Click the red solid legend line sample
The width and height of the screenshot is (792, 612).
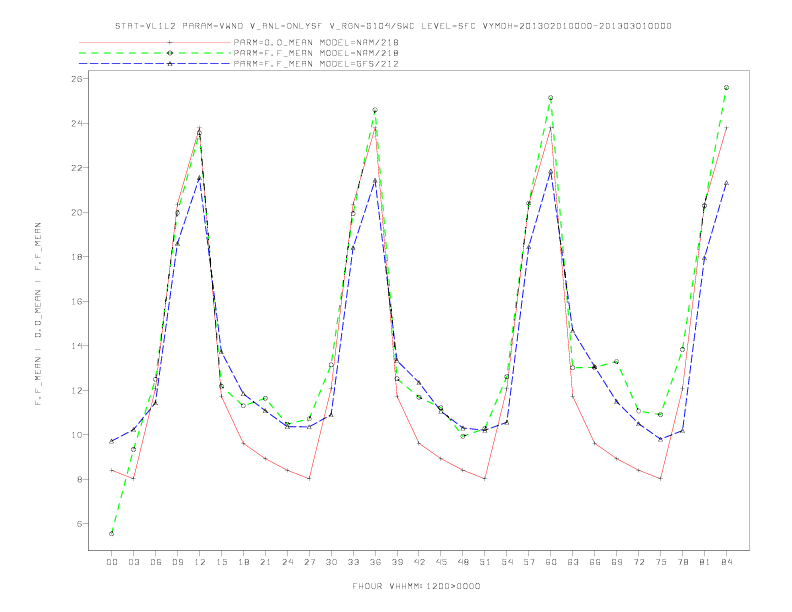click(155, 42)
